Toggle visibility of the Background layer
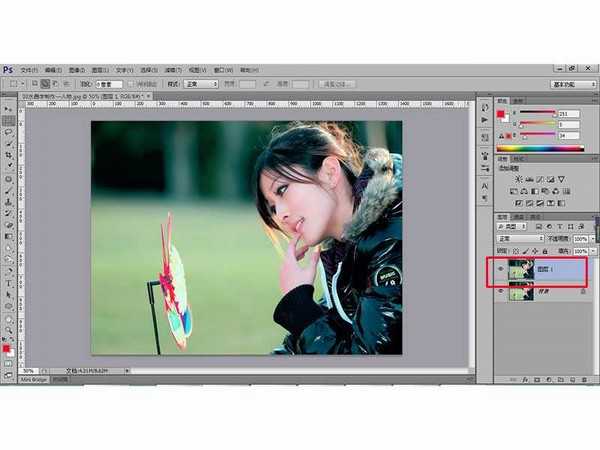 501,289
